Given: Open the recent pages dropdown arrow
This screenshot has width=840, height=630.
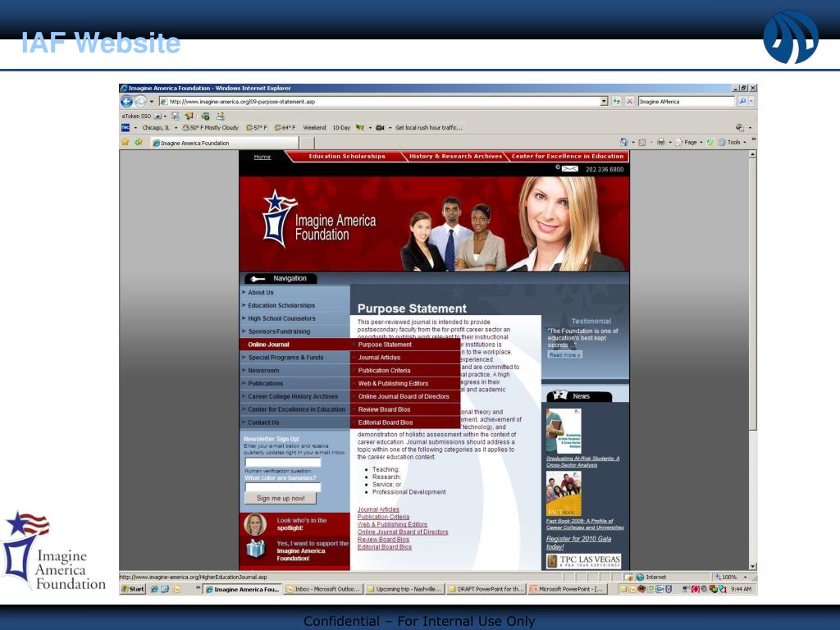Looking at the screenshot, I should pyautogui.click(x=152, y=101).
